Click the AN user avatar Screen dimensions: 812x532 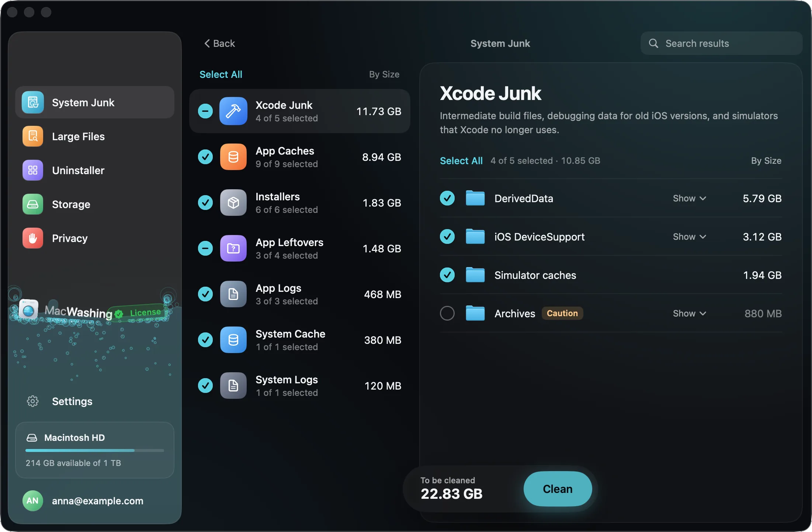pyautogui.click(x=32, y=501)
